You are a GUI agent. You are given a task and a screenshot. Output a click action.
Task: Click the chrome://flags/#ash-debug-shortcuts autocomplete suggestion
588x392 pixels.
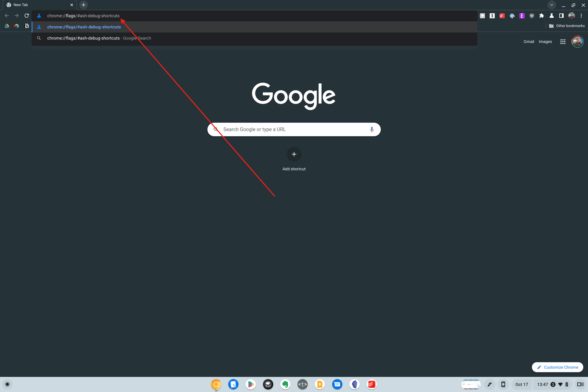click(84, 27)
